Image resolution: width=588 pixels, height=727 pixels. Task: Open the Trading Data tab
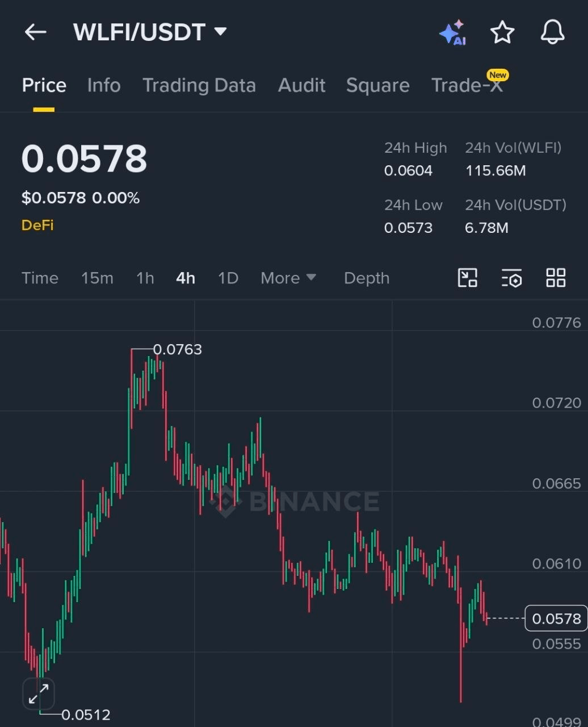click(199, 85)
